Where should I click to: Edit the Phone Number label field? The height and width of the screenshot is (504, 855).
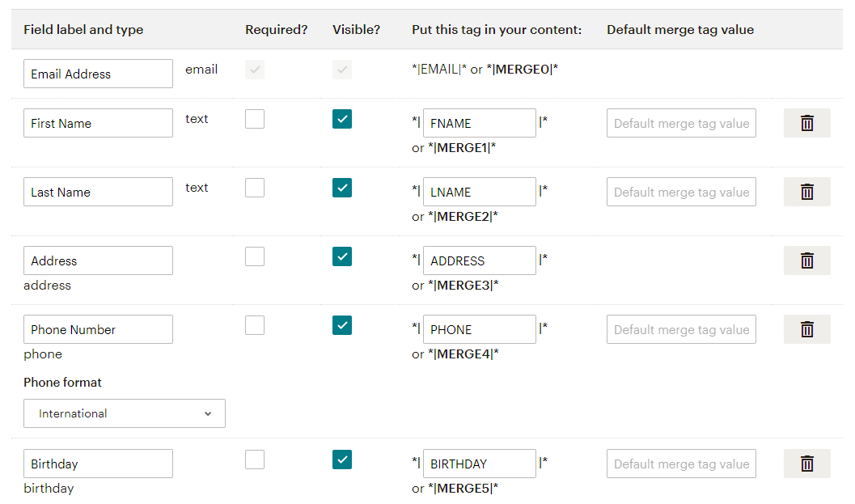(x=98, y=329)
